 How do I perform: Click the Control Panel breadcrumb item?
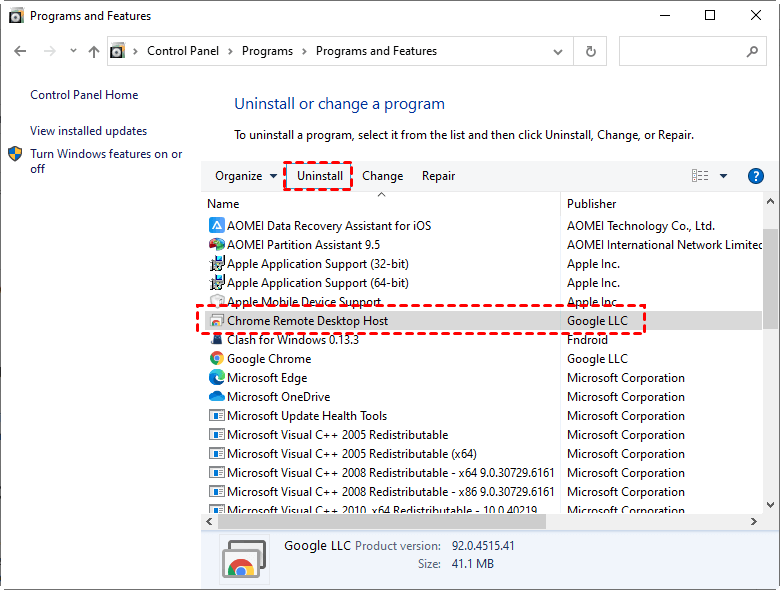tap(183, 51)
